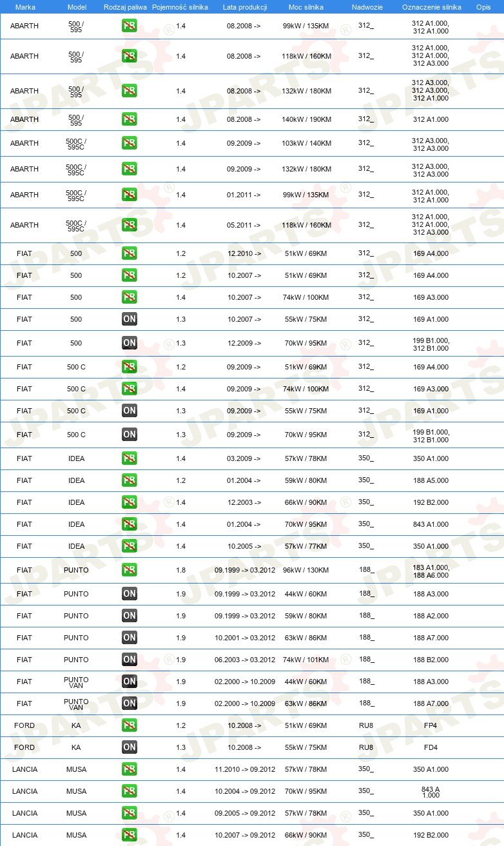
Task: Click engine code FD4
Action: click(x=431, y=747)
